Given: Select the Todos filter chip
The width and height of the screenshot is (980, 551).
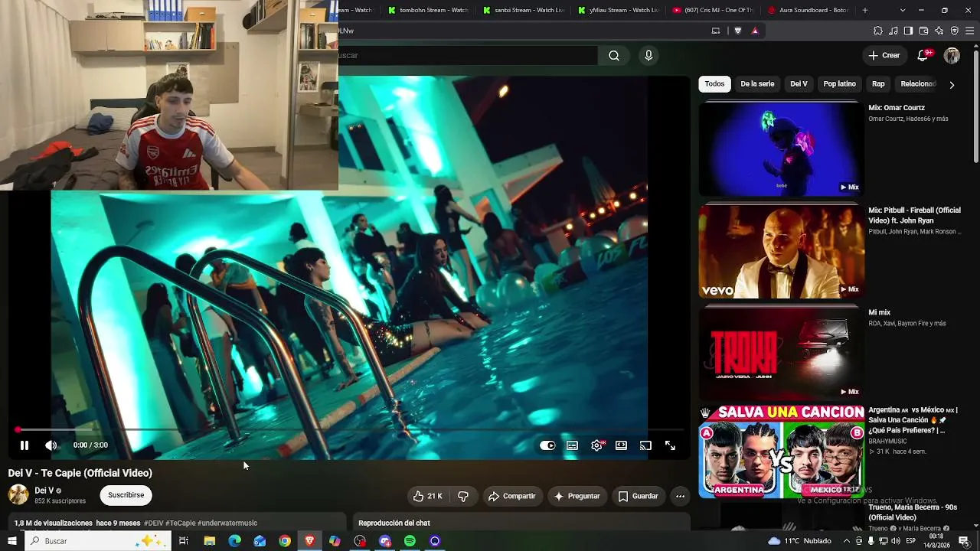Looking at the screenshot, I should pyautogui.click(x=714, y=83).
